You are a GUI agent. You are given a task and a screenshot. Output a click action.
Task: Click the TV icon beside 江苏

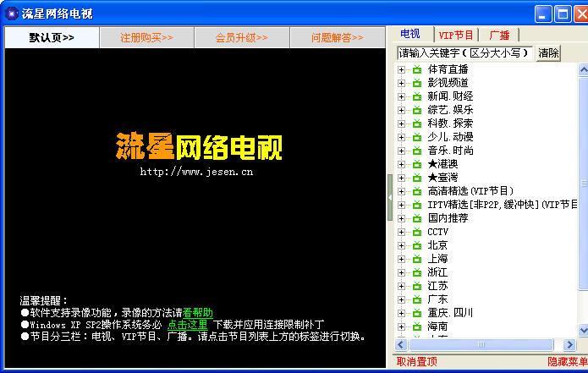click(x=417, y=286)
